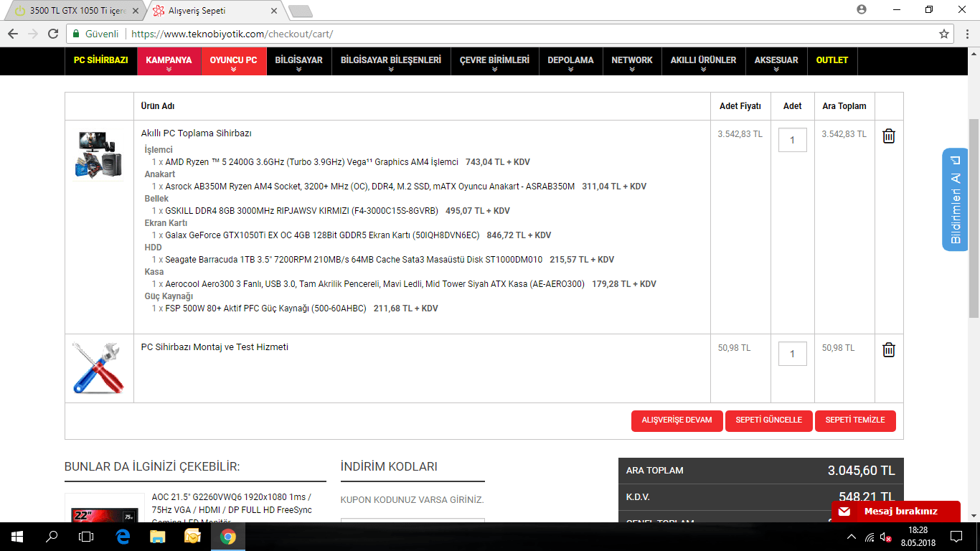Click the PC components product thumbnail
Viewport: 980px width, 551px height.
[99, 155]
